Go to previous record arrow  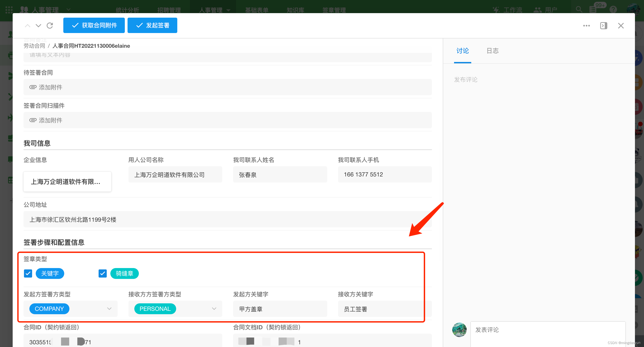tap(28, 26)
